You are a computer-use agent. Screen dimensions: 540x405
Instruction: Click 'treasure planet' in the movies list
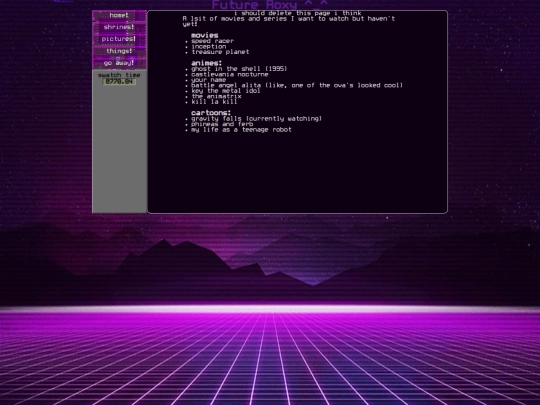point(220,52)
